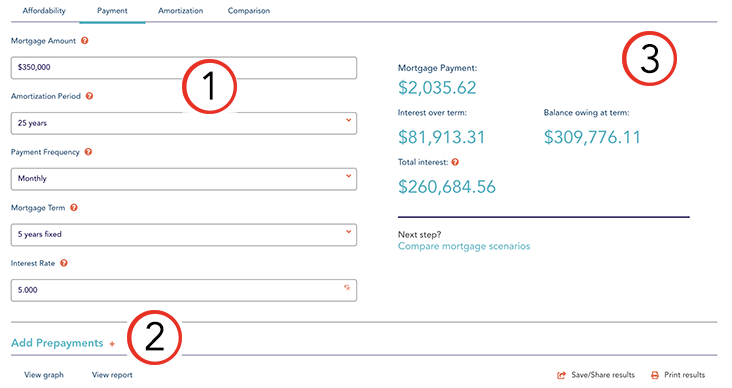The image size is (732, 388).
Task: Follow the Compare mortgage scenarios link
Action: tap(464, 246)
